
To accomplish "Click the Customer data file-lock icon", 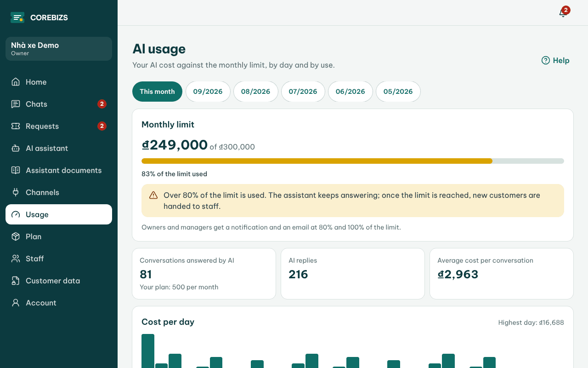I will tap(16, 281).
